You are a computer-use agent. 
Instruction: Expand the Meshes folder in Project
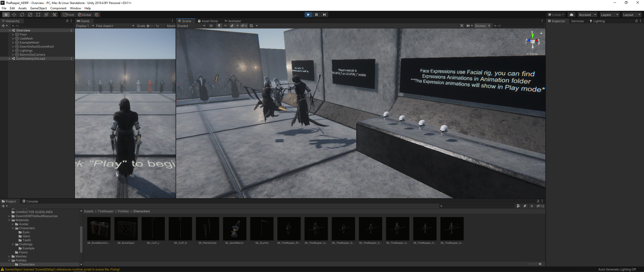(x=9, y=256)
